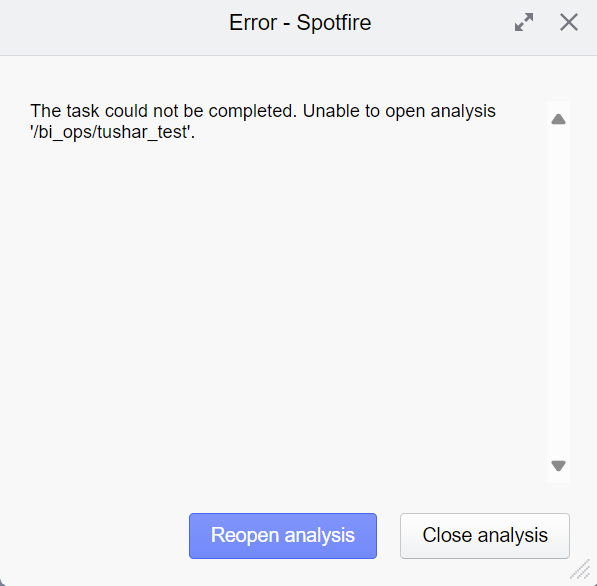597x586 pixels.
Task: Click the Close analysis button
Action: pos(485,536)
